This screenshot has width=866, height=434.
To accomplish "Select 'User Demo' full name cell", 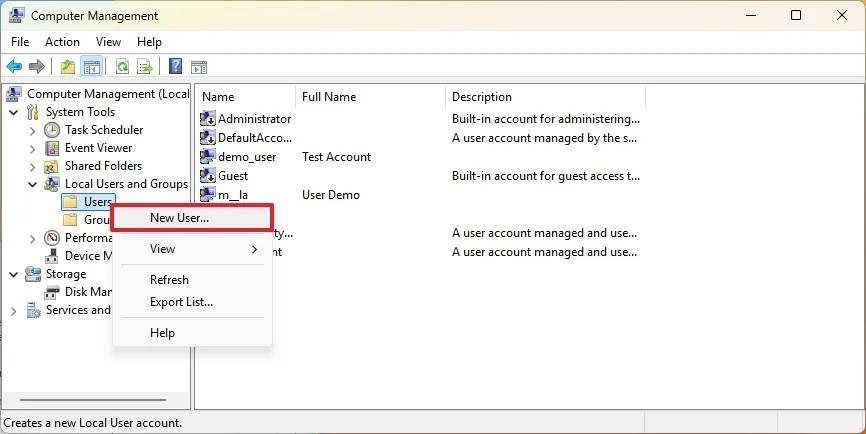I will (331, 195).
